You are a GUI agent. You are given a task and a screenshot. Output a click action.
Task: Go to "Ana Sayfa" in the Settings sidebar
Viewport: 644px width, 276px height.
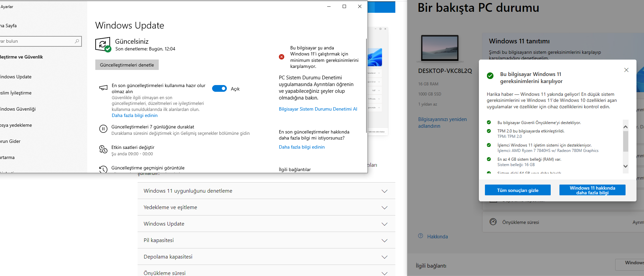(8, 26)
